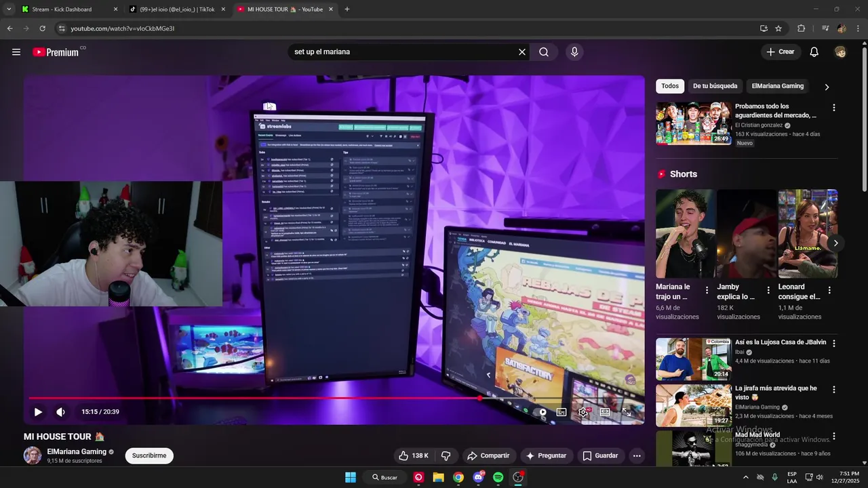The width and height of the screenshot is (868, 488).
Task: Run search with magnifier button
Action: [x=544, y=52]
